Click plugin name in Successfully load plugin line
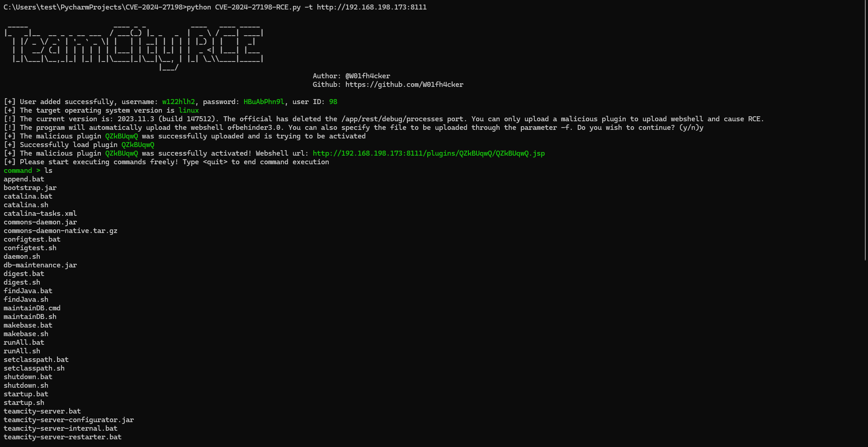 point(138,145)
